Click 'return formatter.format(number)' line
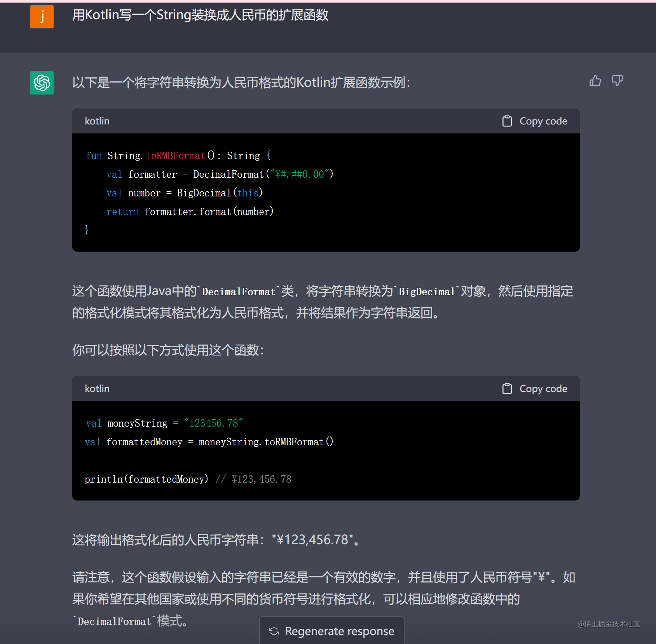Image resolution: width=656 pixels, height=644 pixels. coord(190,212)
